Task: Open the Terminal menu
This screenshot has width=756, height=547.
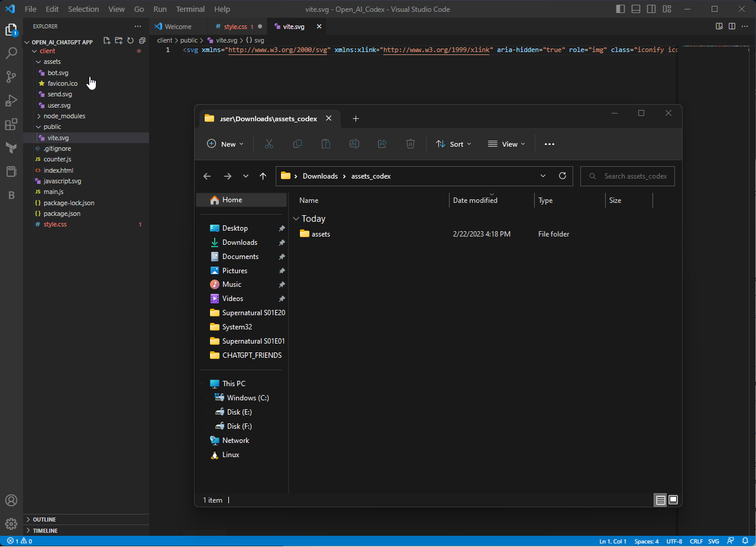Action: tap(190, 9)
